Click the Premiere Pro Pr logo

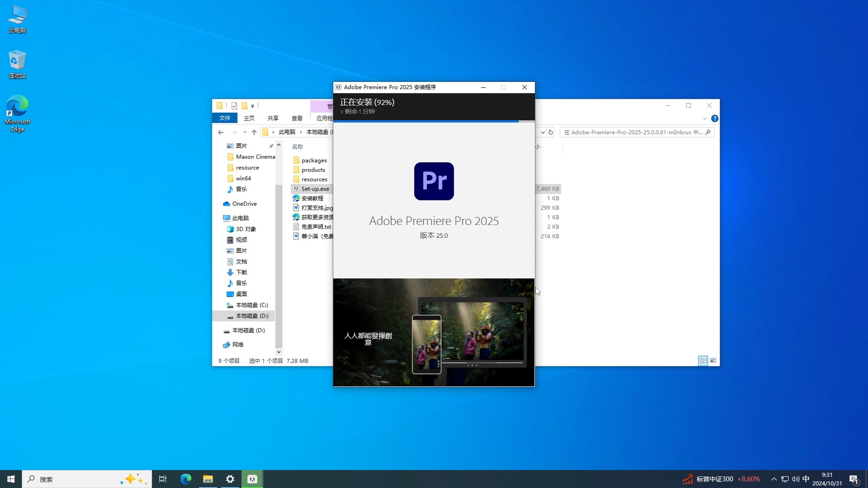[x=434, y=181]
